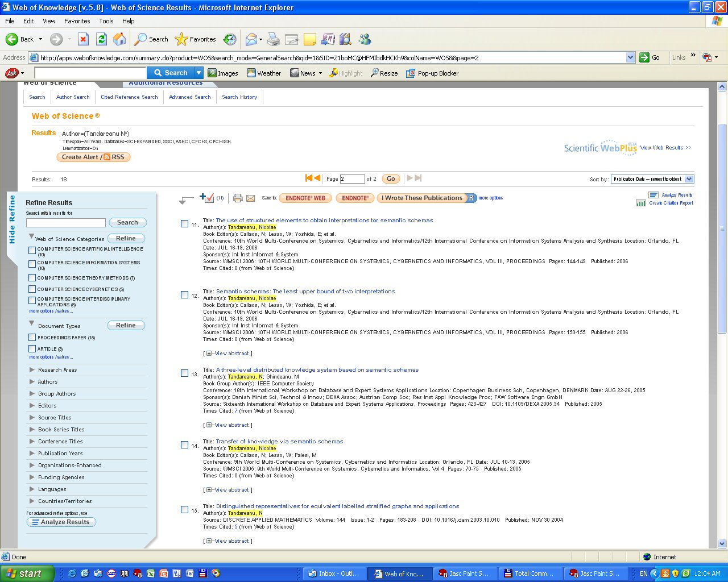This screenshot has width=728, height=582.
Task: Expand the Authors refine section
Action: coord(32,381)
